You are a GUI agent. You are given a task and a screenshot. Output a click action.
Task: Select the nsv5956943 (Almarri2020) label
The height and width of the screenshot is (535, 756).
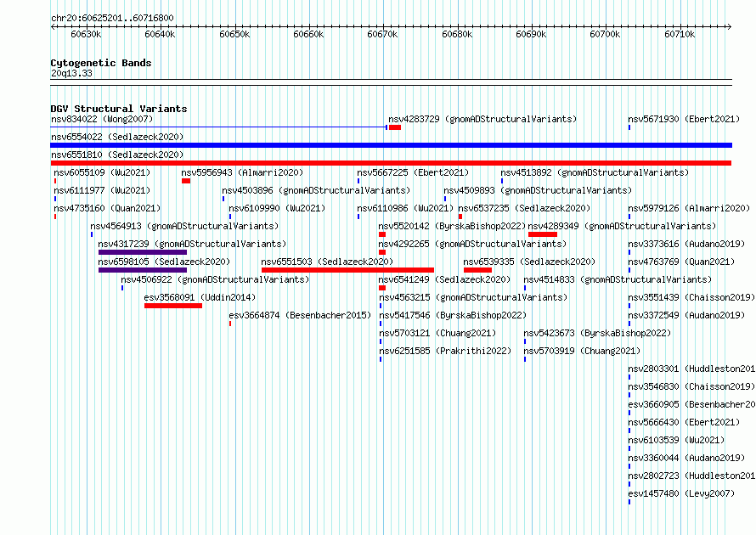[x=243, y=172]
